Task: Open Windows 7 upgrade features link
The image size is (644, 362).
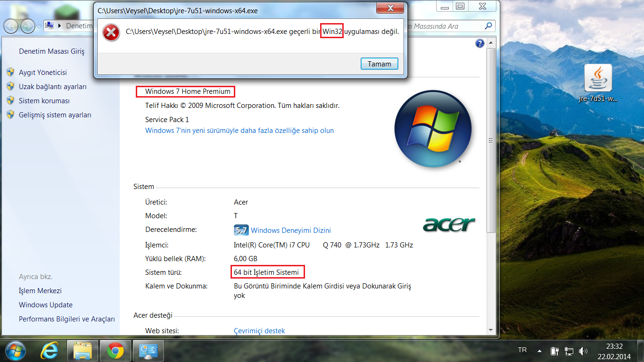Action: [239, 131]
